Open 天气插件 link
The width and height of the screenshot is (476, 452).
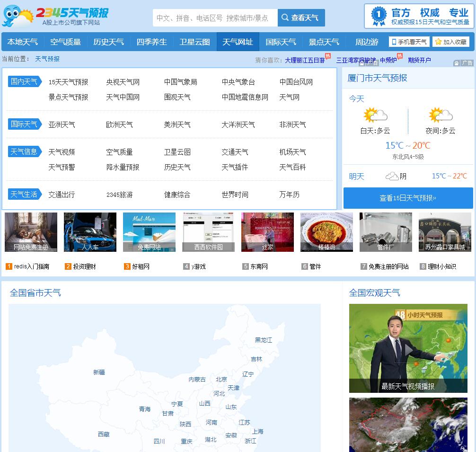pos(235,167)
